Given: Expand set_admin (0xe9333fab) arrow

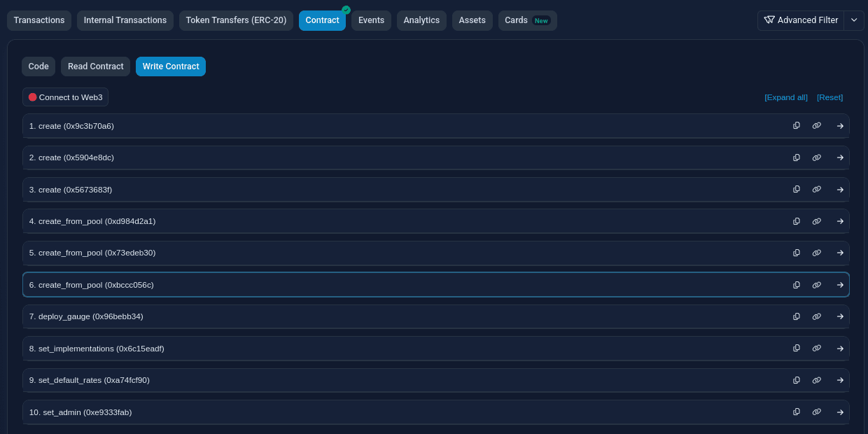Looking at the screenshot, I should point(840,412).
